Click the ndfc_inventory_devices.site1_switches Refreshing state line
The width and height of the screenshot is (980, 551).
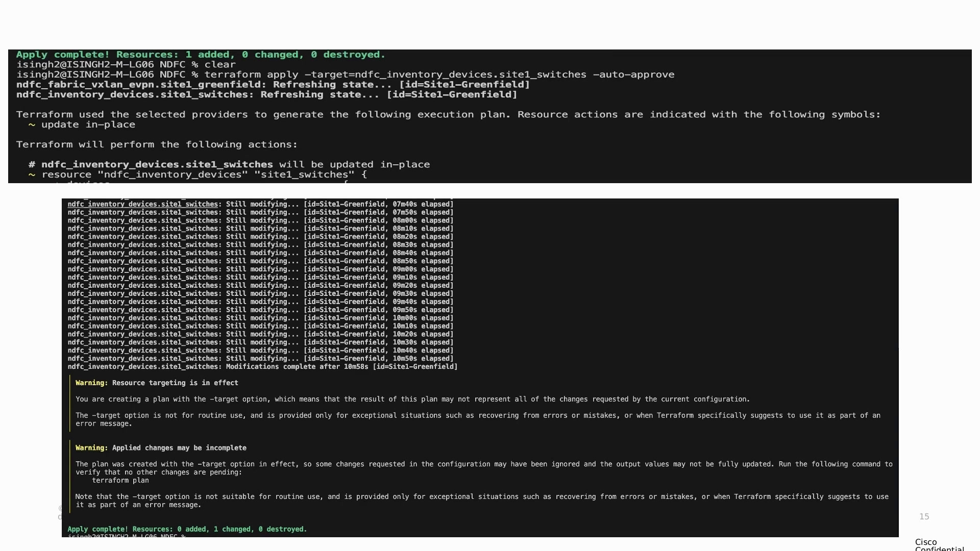tap(266, 94)
